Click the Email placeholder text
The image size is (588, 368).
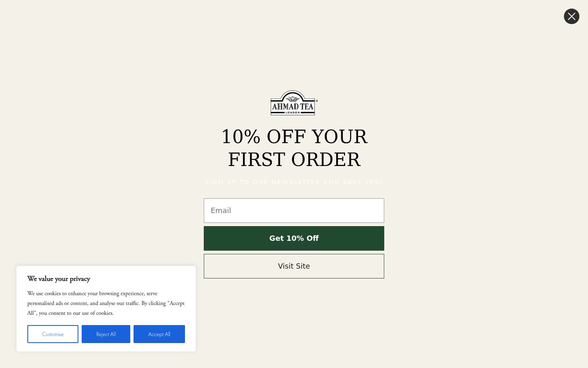point(221,211)
